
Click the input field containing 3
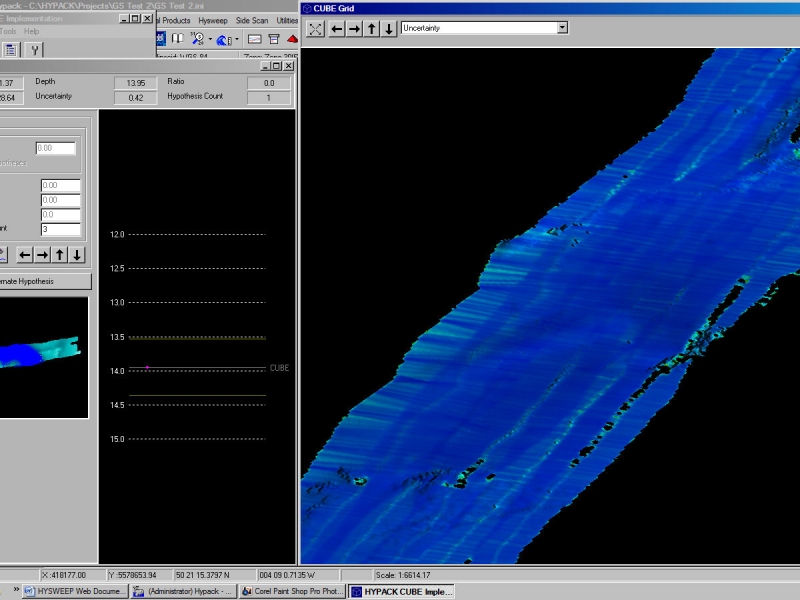pos(60,230)
